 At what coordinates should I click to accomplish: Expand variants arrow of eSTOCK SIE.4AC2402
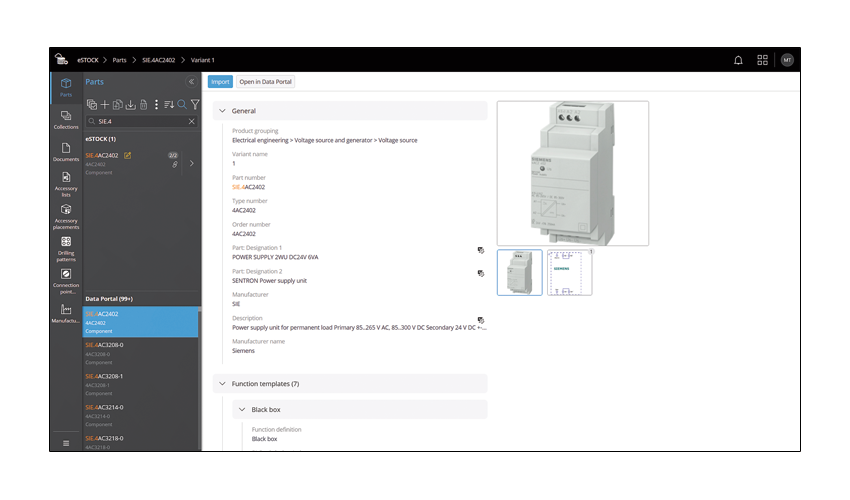click(191, 163)
